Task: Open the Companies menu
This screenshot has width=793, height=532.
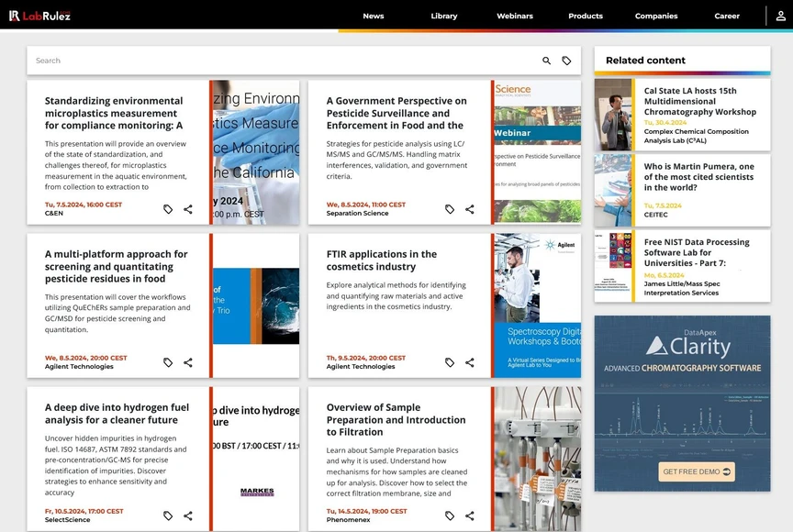Action: 656,16
